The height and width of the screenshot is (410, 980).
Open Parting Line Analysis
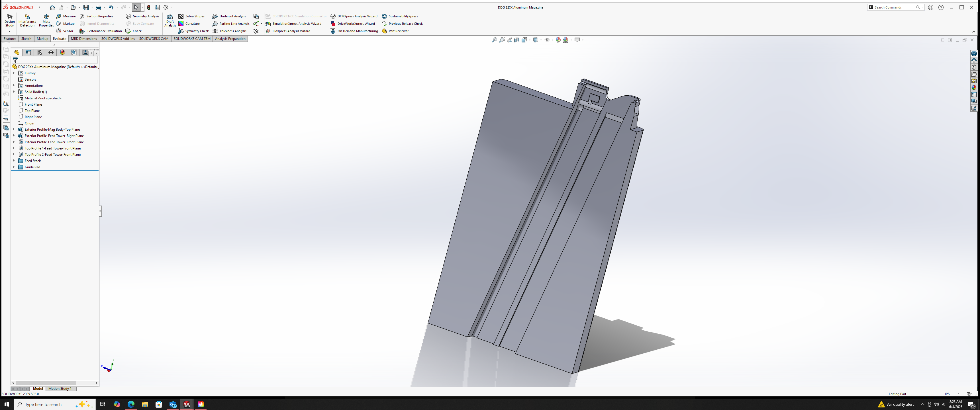[x=231, y=24]
